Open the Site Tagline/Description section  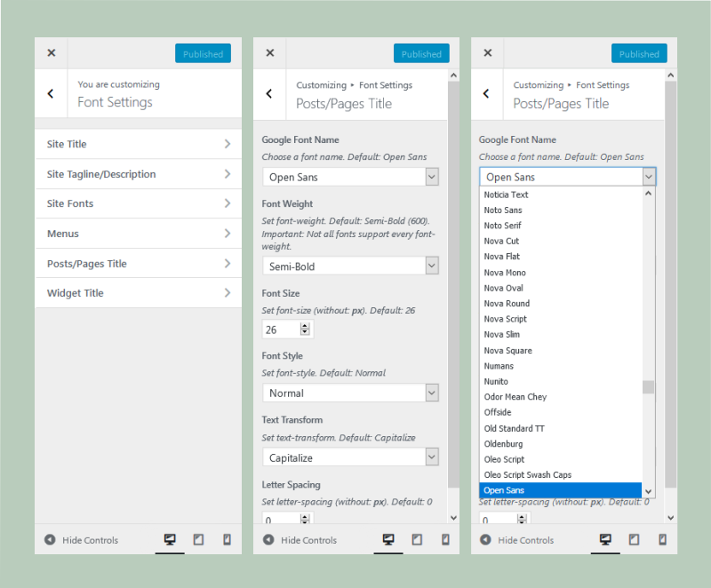(x=139, y=174)
